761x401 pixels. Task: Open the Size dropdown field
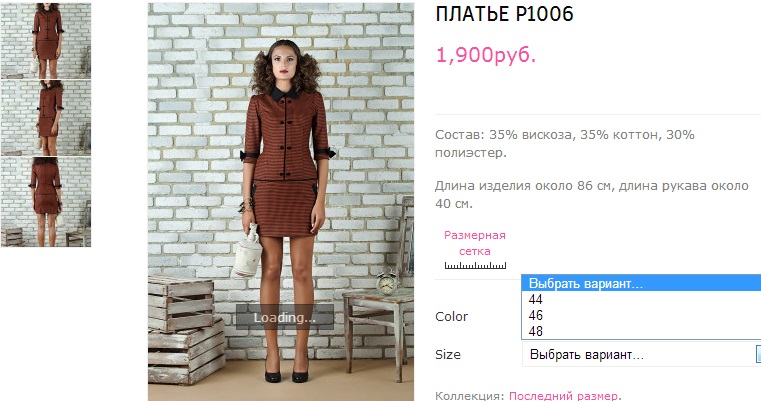(641, 354)
